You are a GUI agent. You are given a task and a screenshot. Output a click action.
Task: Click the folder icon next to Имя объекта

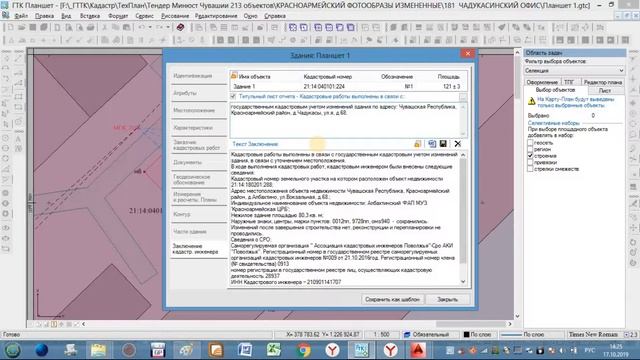coord(234,76)
